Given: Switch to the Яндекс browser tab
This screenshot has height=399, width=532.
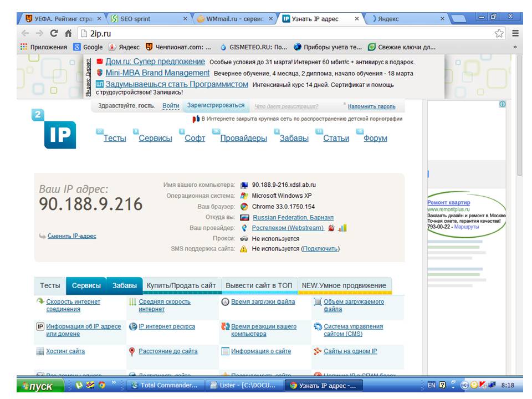Looking at the screenshot, I should coord(406,19).
